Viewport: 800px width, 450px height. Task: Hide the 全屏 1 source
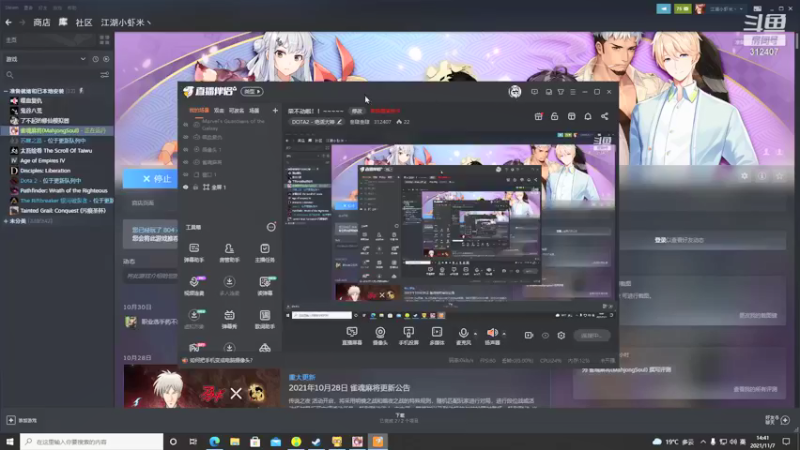pyautogui.click(x=186, y=187)
